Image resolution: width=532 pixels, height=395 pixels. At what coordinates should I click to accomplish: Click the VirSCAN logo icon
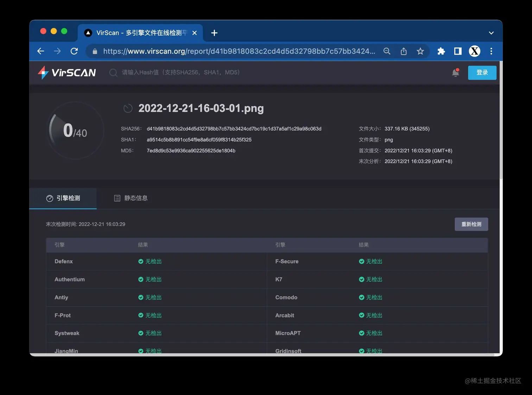44,73
